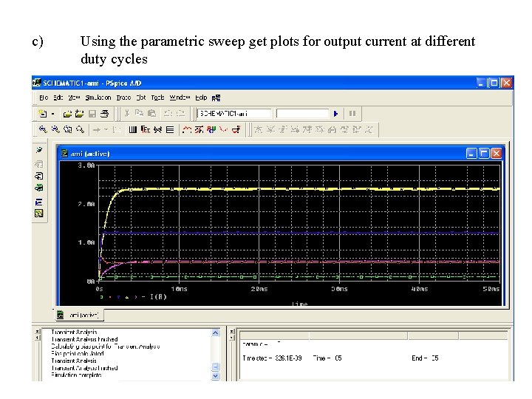This screenshot has width=532, height=399.
Task: Click the Zoom In magnifier icon
Action: [x=43, y=129]
